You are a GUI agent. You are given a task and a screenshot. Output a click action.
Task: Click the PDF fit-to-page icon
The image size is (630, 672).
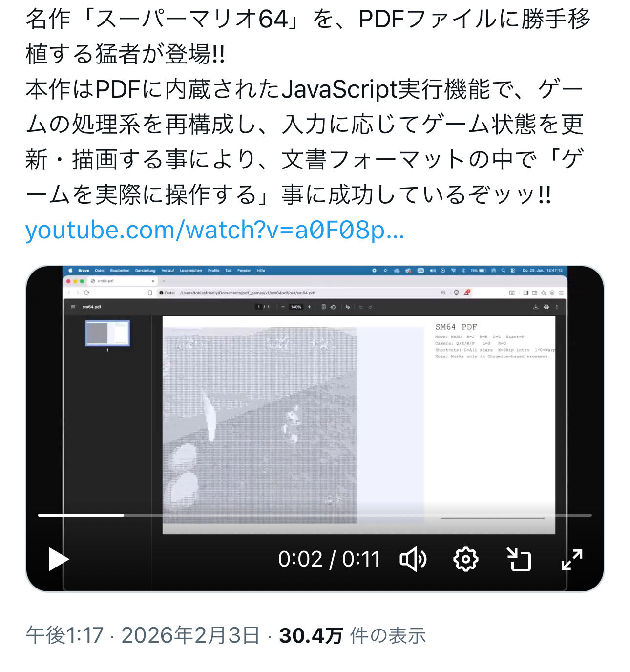[x=323, y=307]
